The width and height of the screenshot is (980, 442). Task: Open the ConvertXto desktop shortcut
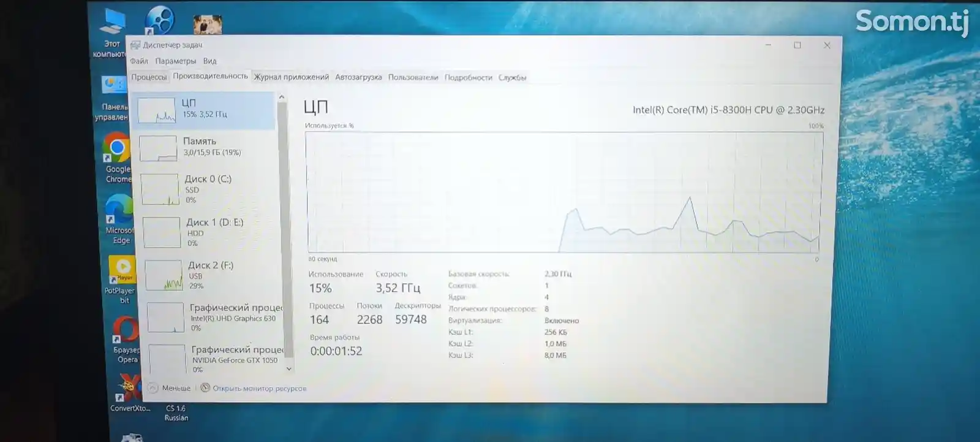coord(129,393)
